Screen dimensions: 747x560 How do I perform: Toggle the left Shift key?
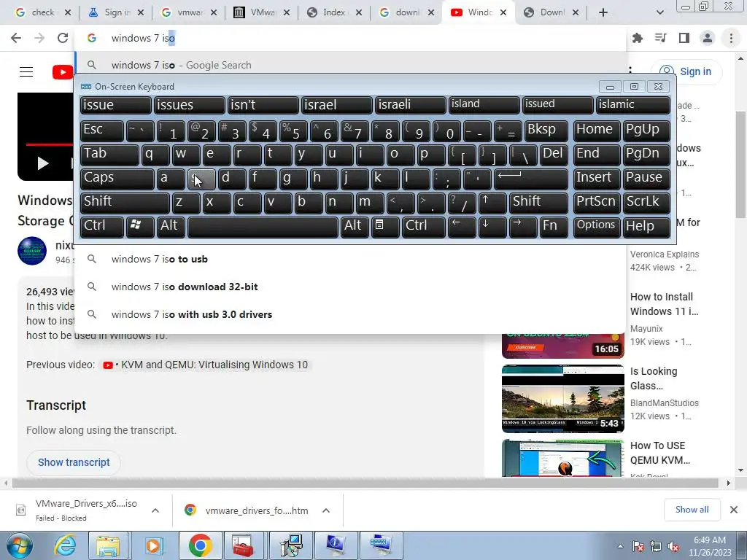[x=125, y=203]
